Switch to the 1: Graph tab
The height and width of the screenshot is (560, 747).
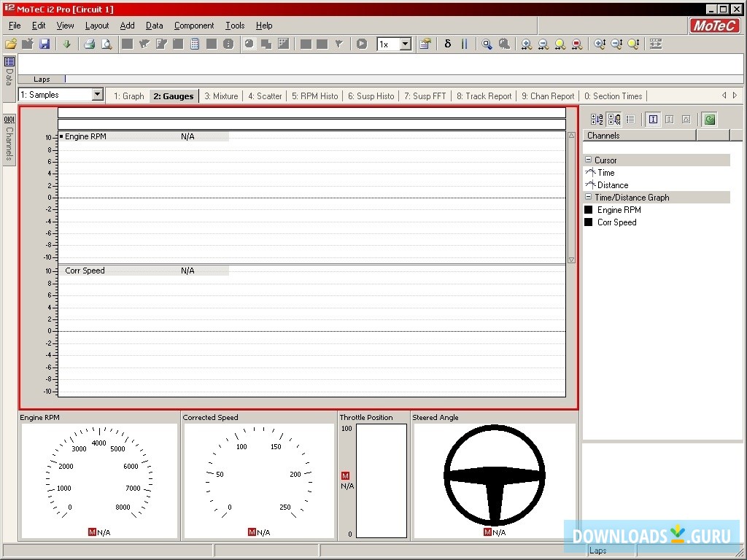128,96
